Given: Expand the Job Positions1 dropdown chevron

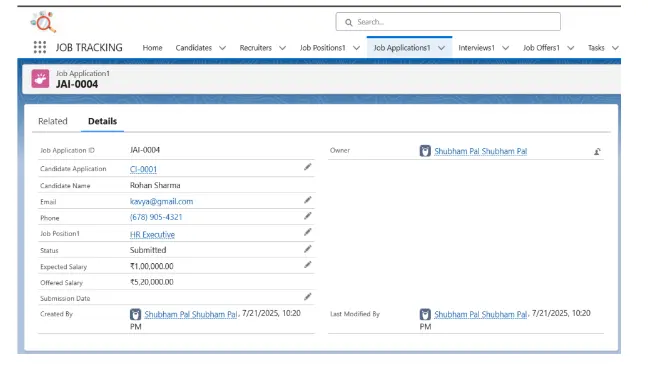Looking at the screenshot, I should [x=356, y=48].
